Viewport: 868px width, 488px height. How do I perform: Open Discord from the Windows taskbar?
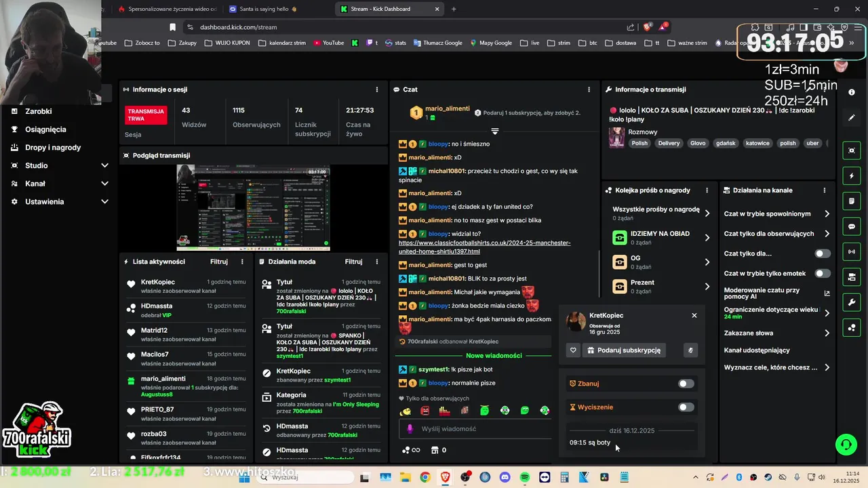tap(505, 477)
